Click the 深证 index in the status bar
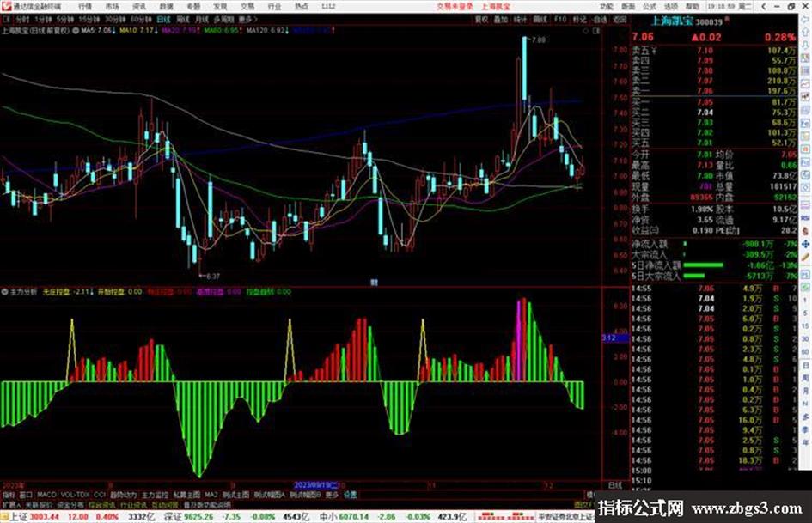Screen dimensions: 812x523 click(x=174, y=517)
